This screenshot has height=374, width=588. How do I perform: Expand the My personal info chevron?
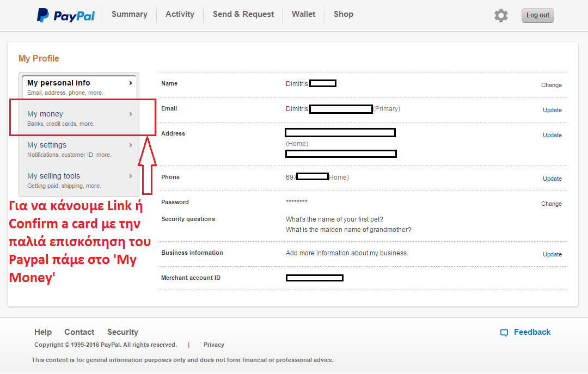pyautogui.click(x=131, y=83)
